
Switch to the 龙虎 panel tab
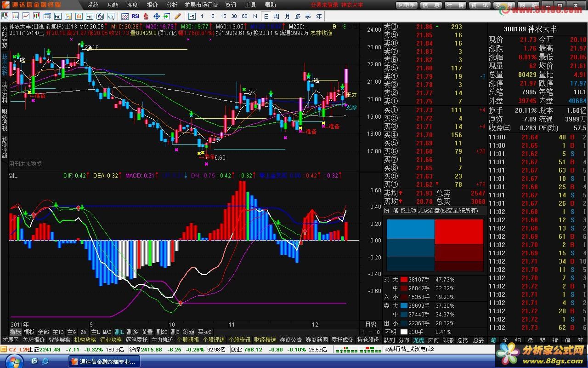(418, 340)
